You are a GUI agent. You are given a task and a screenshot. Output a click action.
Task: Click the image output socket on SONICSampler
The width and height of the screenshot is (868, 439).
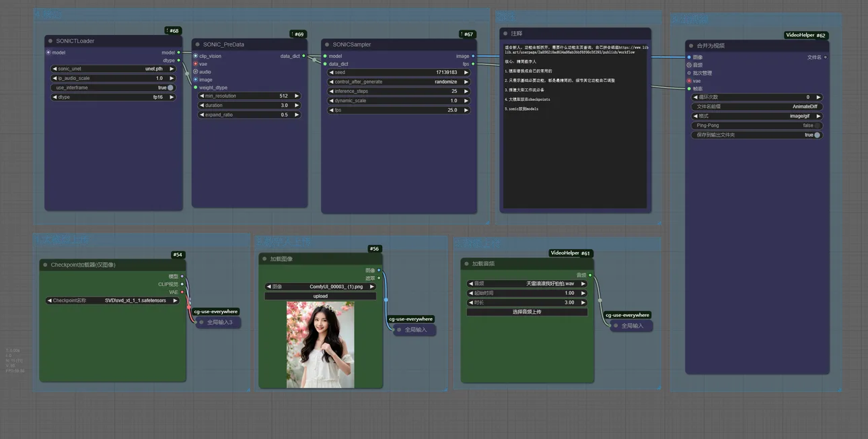[x=473, y=57]
